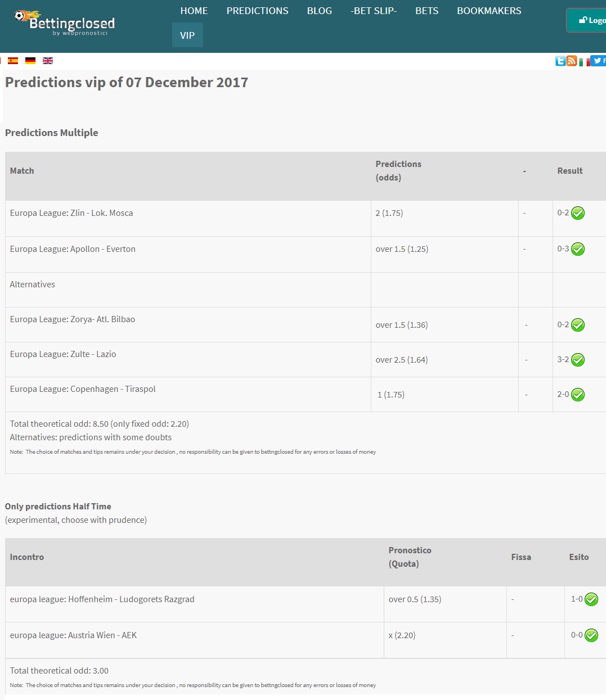Click the Result column header
This screenshot has width=606, height=700.
click(570, 171)
